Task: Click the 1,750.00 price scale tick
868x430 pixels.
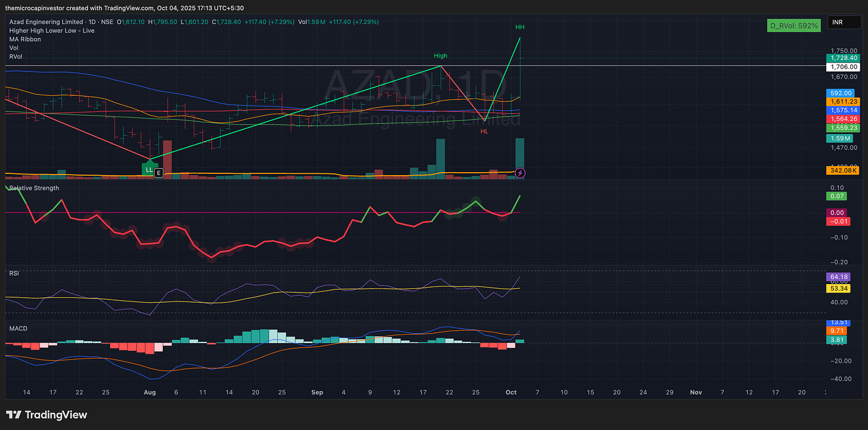Action: pos(844,51)
